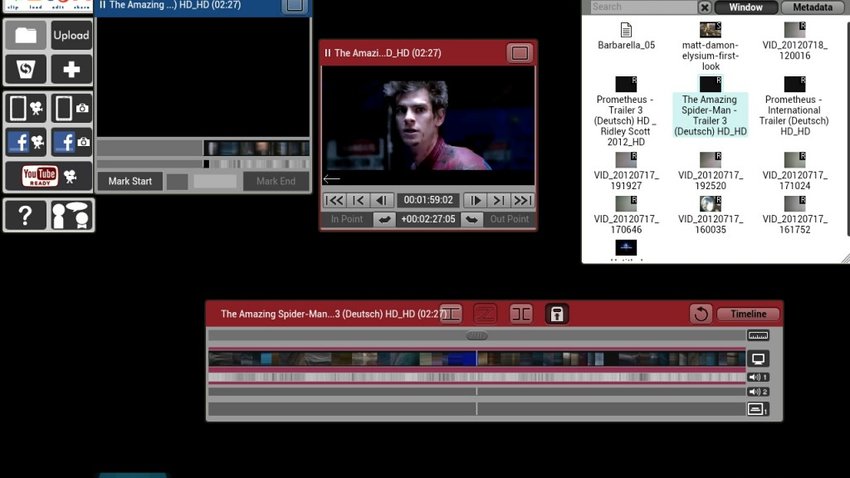Clear the search with the X button
The height and width of the screenshot is (478, 850).
[x=705, y=7]
